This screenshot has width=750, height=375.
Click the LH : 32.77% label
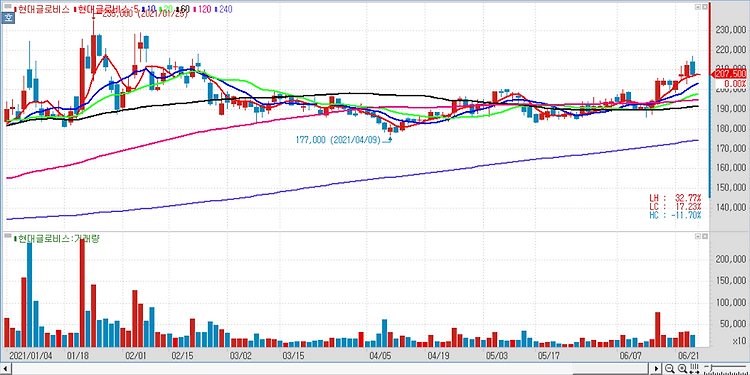coord(675,197)
